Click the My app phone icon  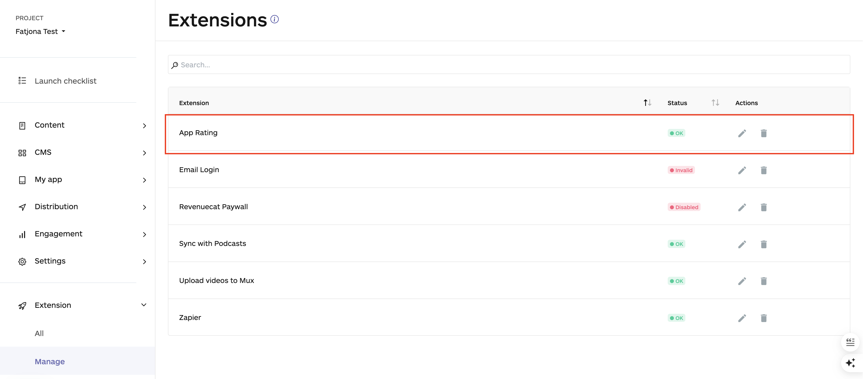(22, 180)
